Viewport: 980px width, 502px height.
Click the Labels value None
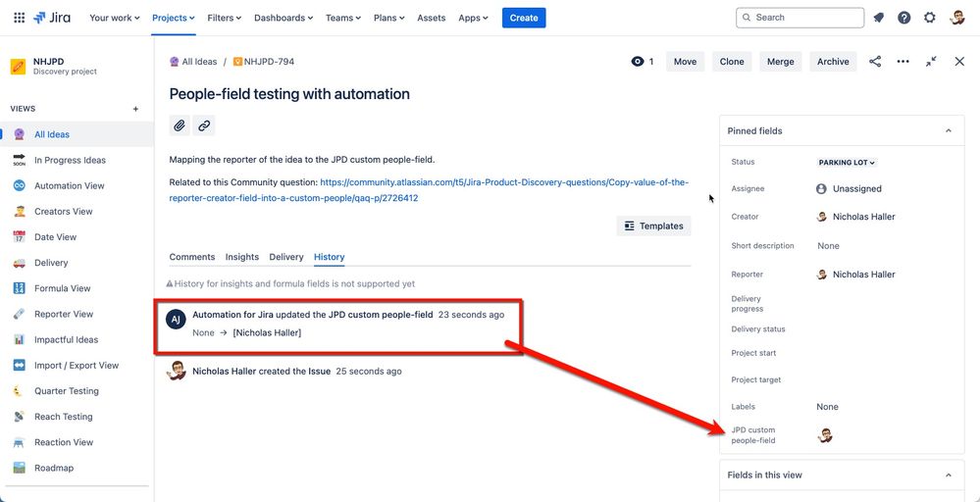click(827, 407)
